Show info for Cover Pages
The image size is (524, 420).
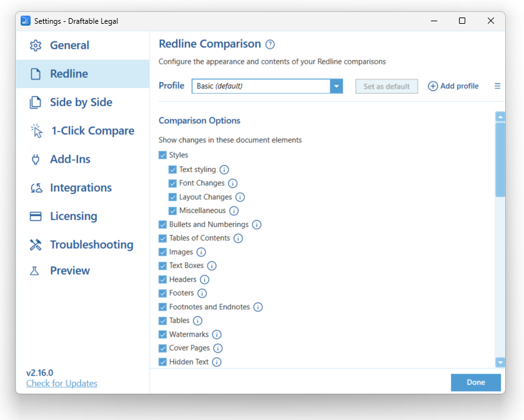218,349
